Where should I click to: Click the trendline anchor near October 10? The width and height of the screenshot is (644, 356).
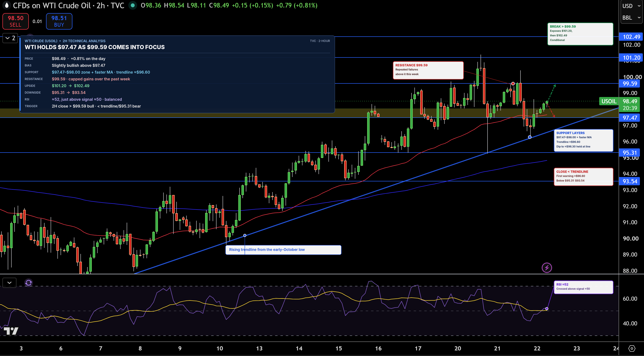click(x=245, y=235)
